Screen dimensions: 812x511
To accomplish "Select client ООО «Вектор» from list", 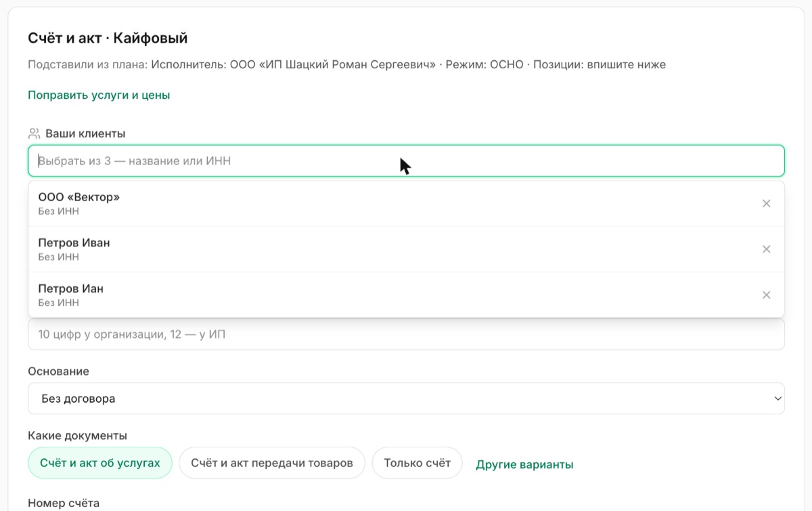I will (406, 204).
